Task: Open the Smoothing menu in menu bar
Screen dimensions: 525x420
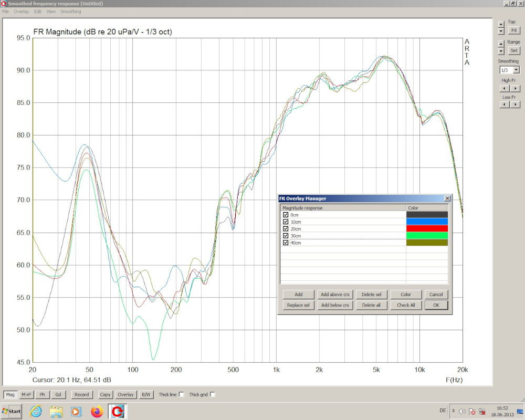Action: (70, 12)
